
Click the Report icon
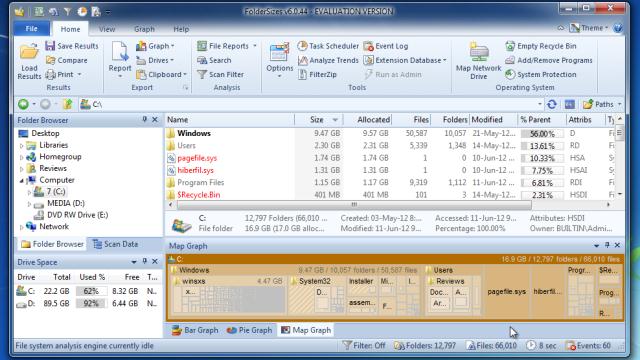click(120, 52)
